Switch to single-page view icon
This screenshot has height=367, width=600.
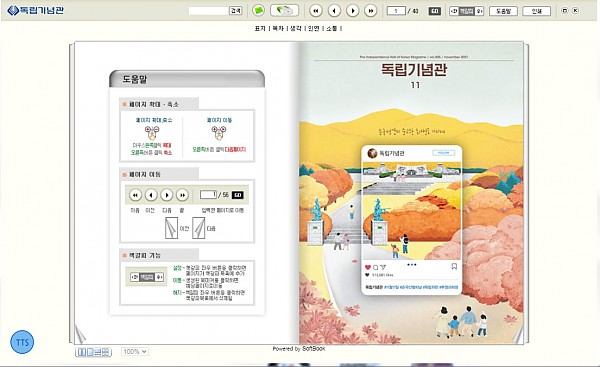tap(90, 352)
